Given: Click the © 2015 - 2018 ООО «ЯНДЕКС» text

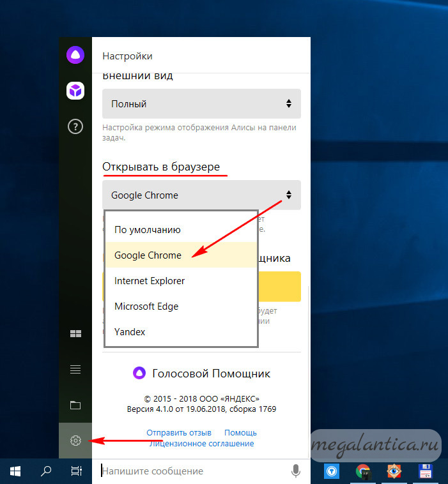Looking at the screenshot, I should (x=201, y=399).
